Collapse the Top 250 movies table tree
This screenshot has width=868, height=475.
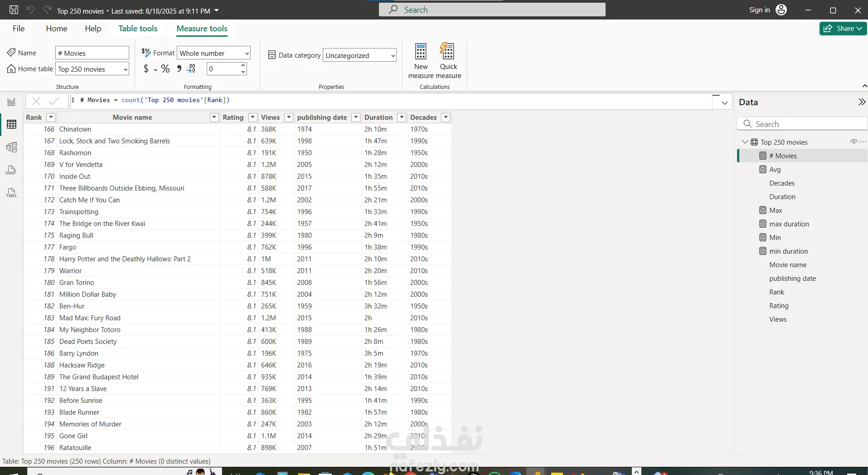[x=745, y=142]
